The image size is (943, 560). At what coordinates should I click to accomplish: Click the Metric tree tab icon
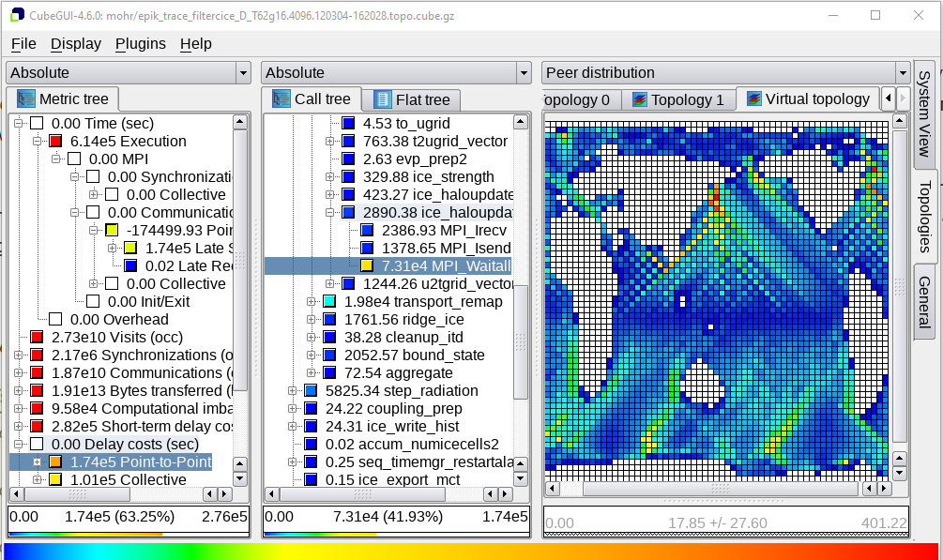click(25, 98)
